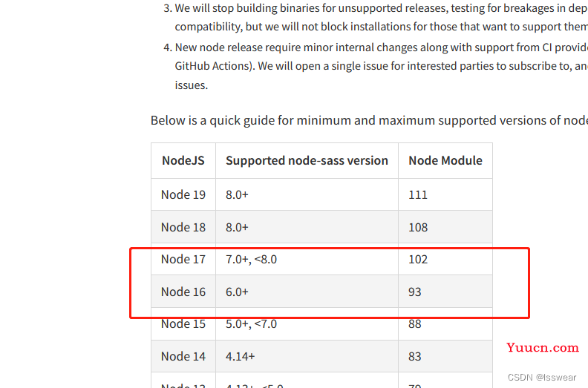The image size is (588, 388).
Task: Click module number 102
Action: click(418, 259)
